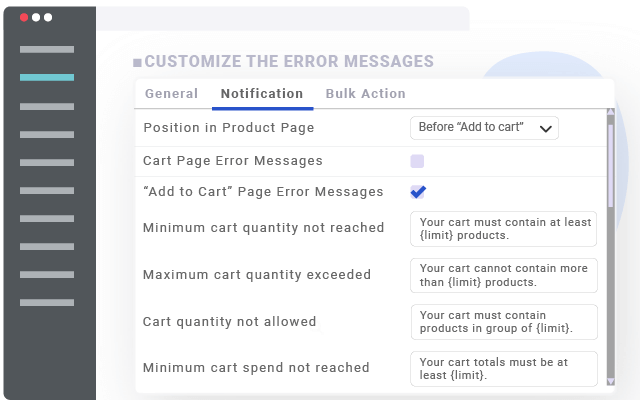640x400 pixels.
Task: Select the Notification tab
Action: click(261, 94)
